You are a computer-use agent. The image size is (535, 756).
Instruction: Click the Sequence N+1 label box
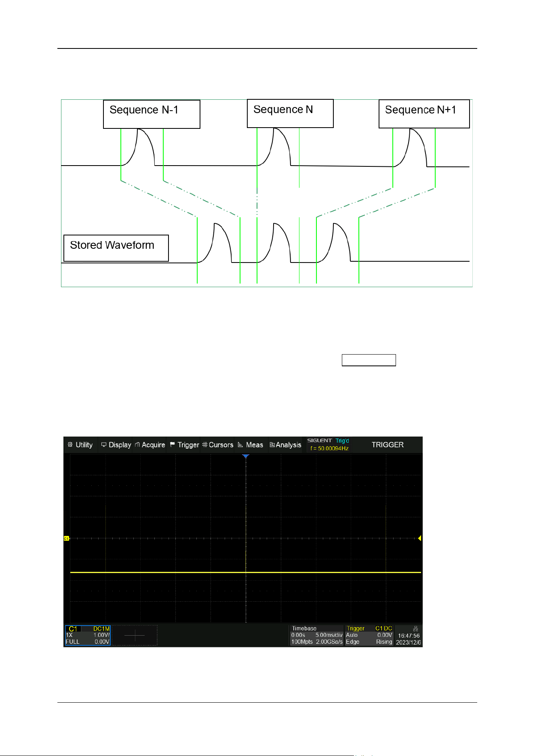click(x=424, y=114)
